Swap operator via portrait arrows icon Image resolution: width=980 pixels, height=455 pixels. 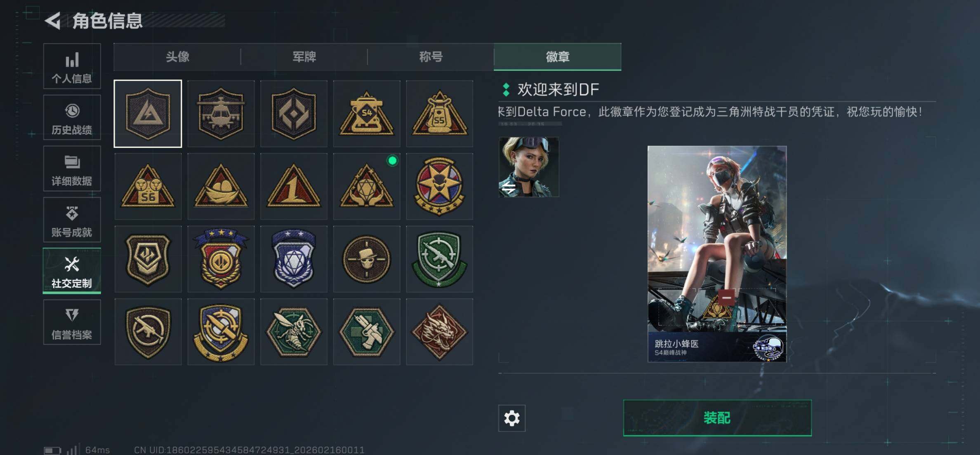click(508, 188)
